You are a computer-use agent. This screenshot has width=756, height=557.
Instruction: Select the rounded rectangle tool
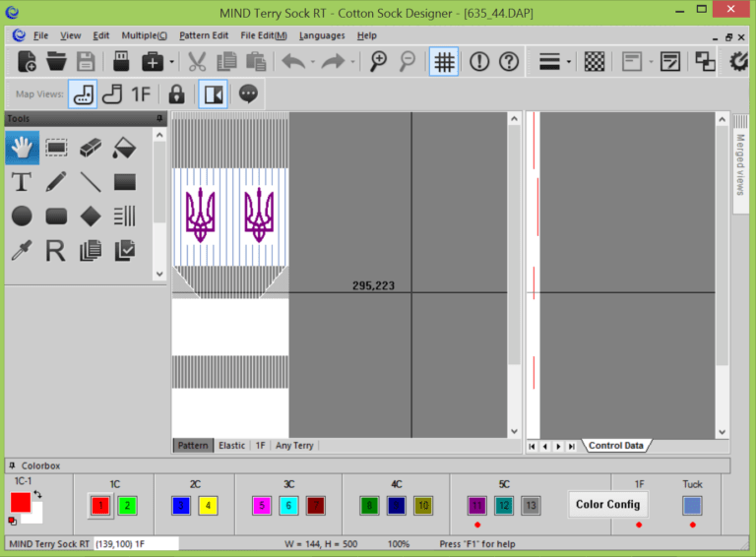coord(56,216)
